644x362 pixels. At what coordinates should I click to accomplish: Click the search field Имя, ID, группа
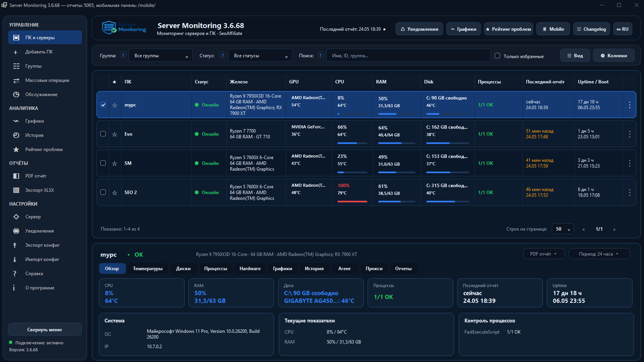[x=408, y=56]
